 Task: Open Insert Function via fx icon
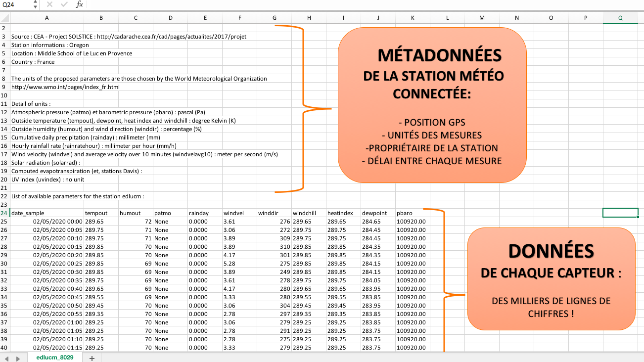(79, 4)
